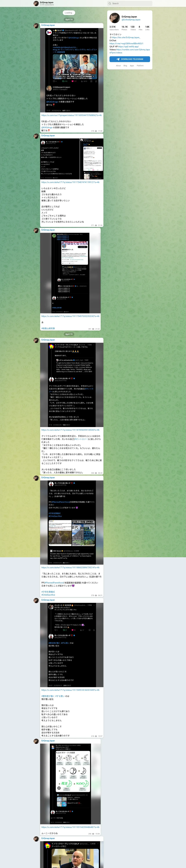Click the eye views icon at 06:21

[96, 595]
